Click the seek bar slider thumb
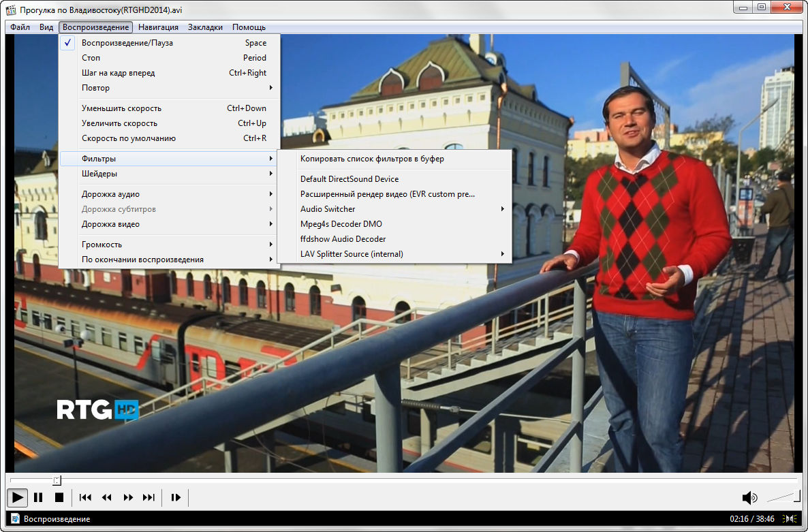Image resolution: width=808 pixels, height=532 pixels. pyautogui.click(x=57, y=481)
